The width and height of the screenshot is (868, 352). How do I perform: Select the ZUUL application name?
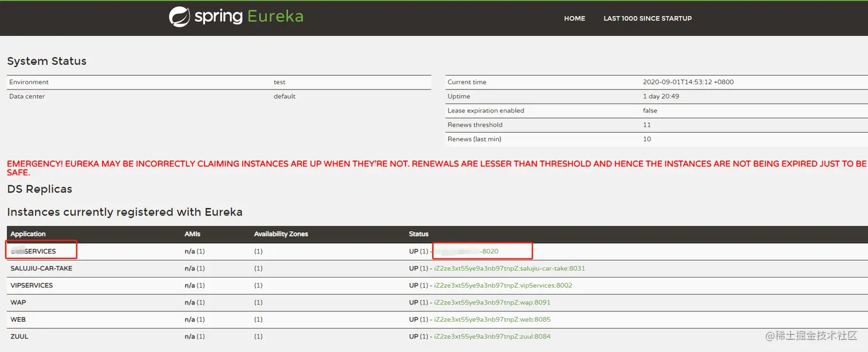pyautogui.click(x=19, y=337)
